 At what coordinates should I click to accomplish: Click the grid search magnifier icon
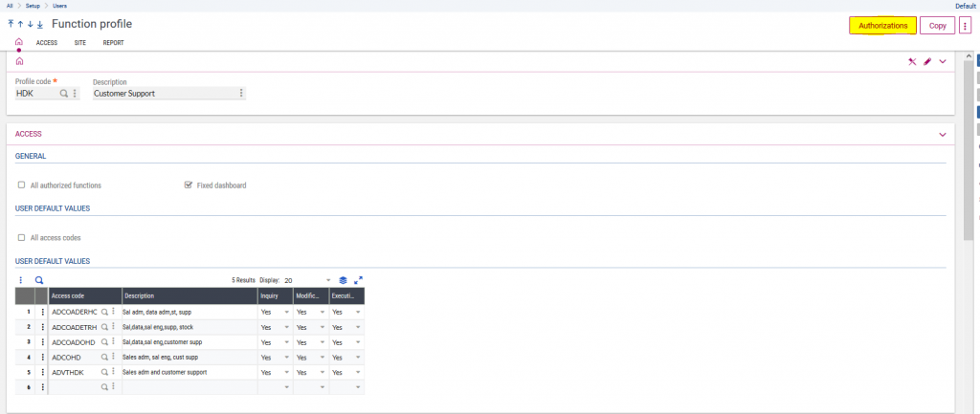point(39,280)
